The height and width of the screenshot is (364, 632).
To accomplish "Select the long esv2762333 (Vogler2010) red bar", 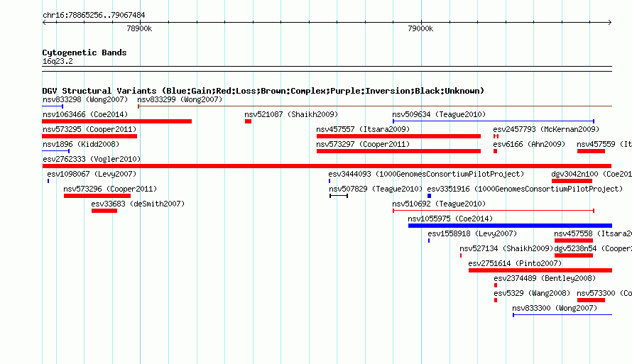I will pos(327,166).
